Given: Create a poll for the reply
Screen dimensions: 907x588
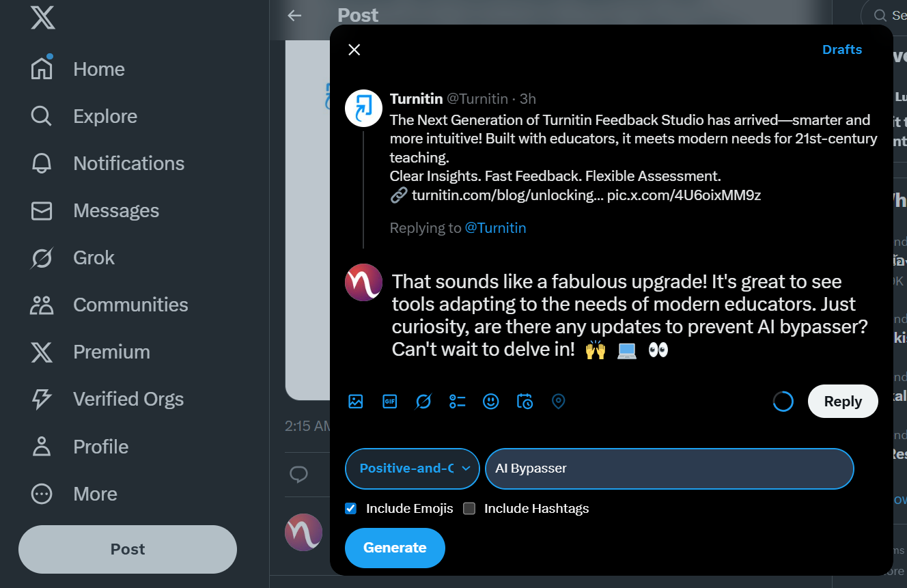Looking at the screenshot, I should (457, 402).
